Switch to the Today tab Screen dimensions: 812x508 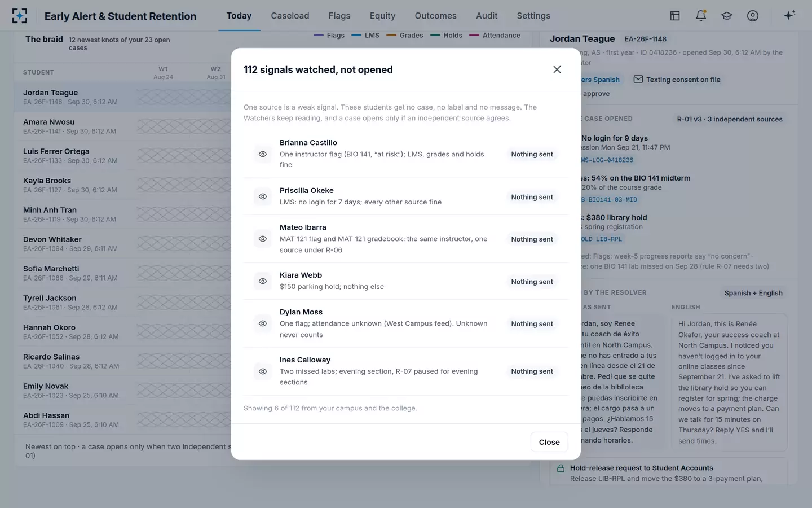click(x=239, y=16)
